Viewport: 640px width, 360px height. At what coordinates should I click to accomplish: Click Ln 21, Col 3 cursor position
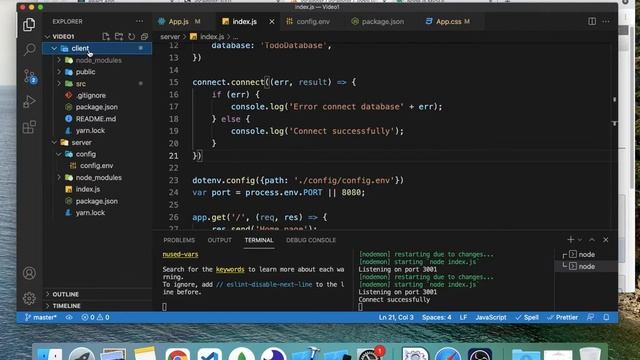pyautogui.click(x=396, y=317)
